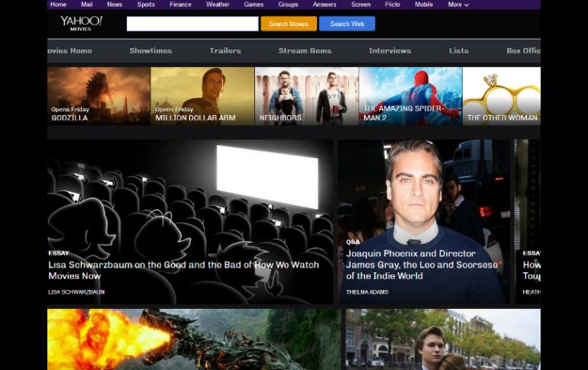The image size is (588, 370).
Task: Select the Neighbors movie thumbnail
Action: tap(306, 95)
